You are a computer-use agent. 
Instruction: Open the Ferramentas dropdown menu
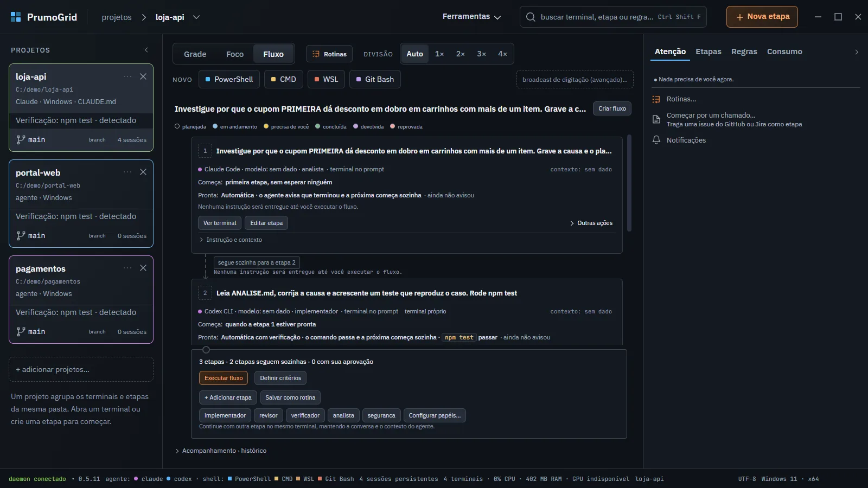pyautogui.click(x=471, y=16)
